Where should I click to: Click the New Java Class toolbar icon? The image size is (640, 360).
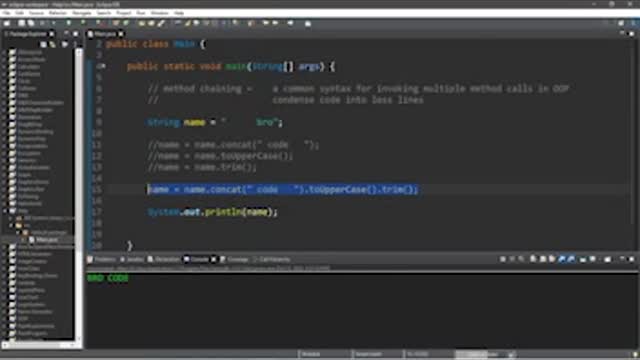click(126, 23)
